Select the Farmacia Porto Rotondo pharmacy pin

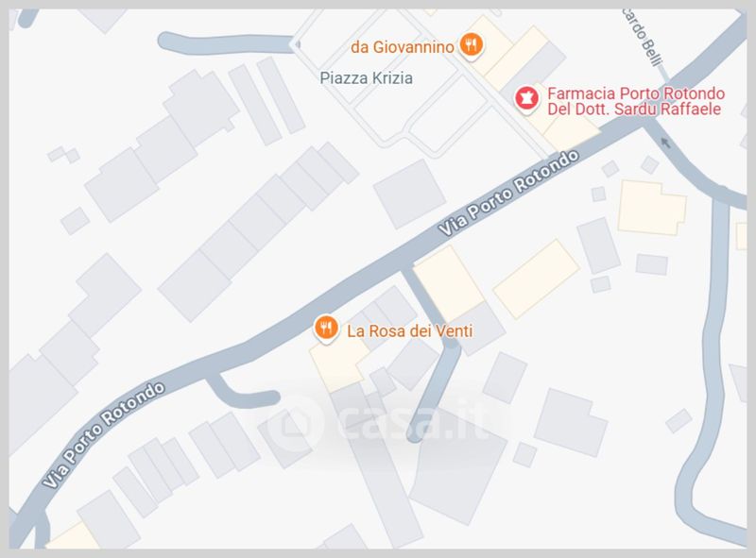pyautogui.click(x=526, y=98)
